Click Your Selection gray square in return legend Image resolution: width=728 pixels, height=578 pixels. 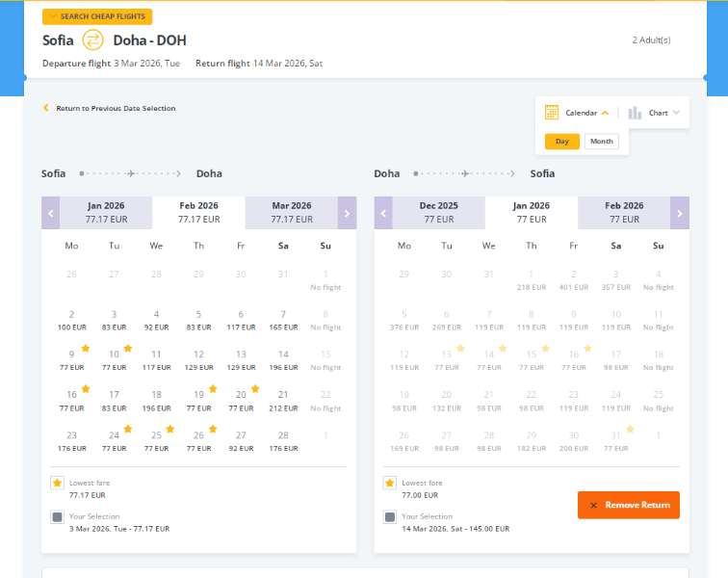[390, 516]
